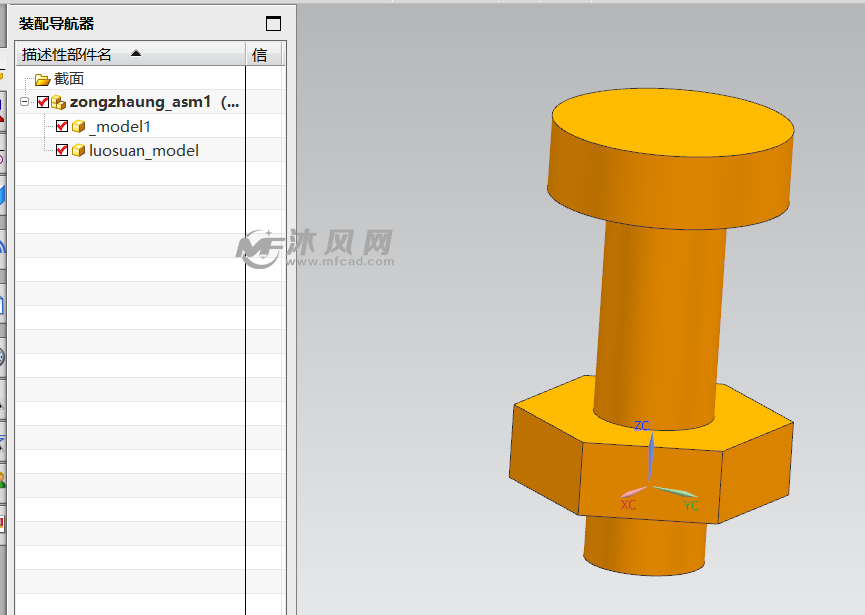Click the zongzhaung_asm1 assembly icon

(58, 103)
